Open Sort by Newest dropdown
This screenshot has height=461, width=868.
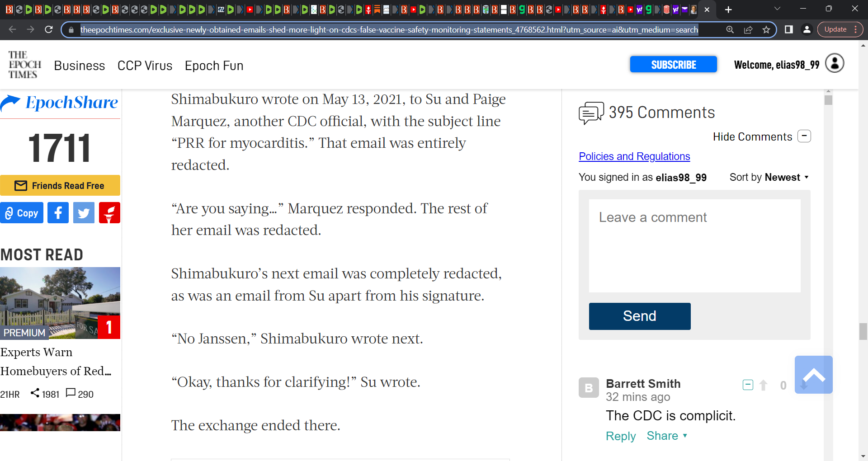(x=769, y=177)
